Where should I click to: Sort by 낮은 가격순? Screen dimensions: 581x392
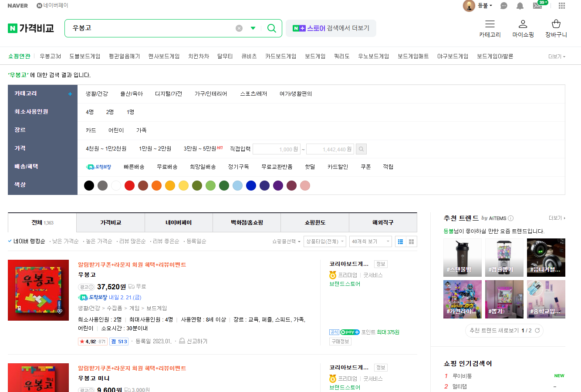tap(65, 241)
